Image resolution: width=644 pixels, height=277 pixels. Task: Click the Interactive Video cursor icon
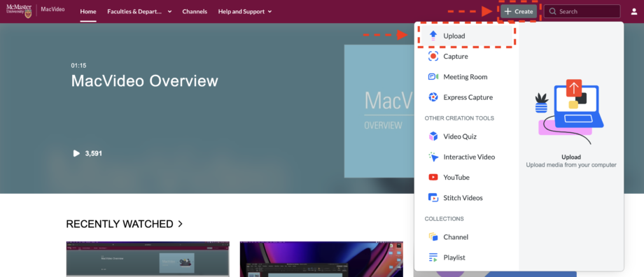point(433,157)
